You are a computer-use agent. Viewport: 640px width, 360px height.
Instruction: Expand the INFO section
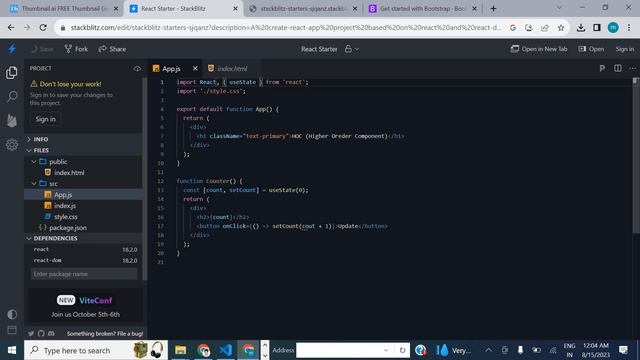(83, 139)
